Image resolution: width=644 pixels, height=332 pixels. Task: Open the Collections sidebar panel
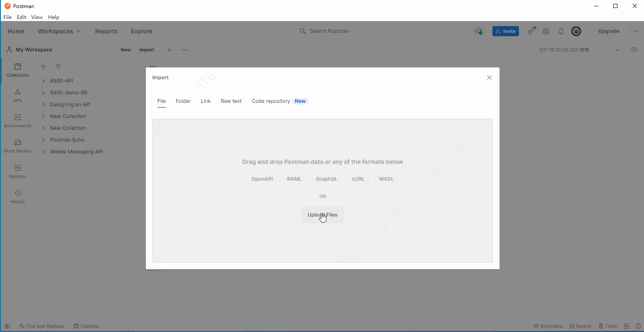coord(18,70)
